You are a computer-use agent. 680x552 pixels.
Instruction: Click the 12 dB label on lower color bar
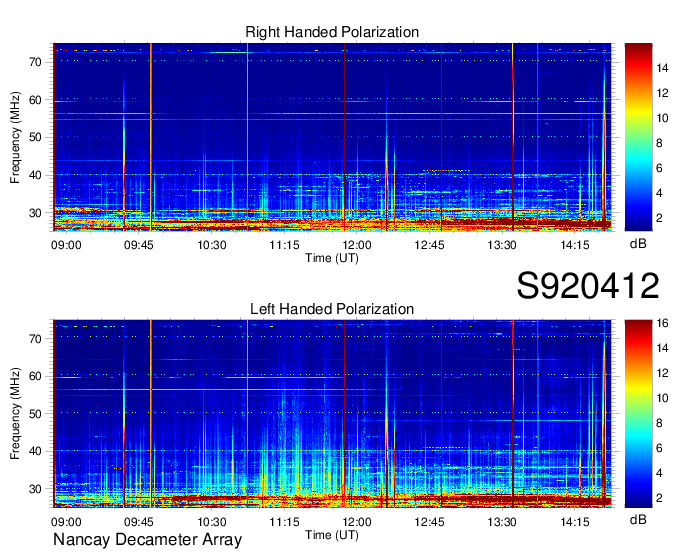662,373
